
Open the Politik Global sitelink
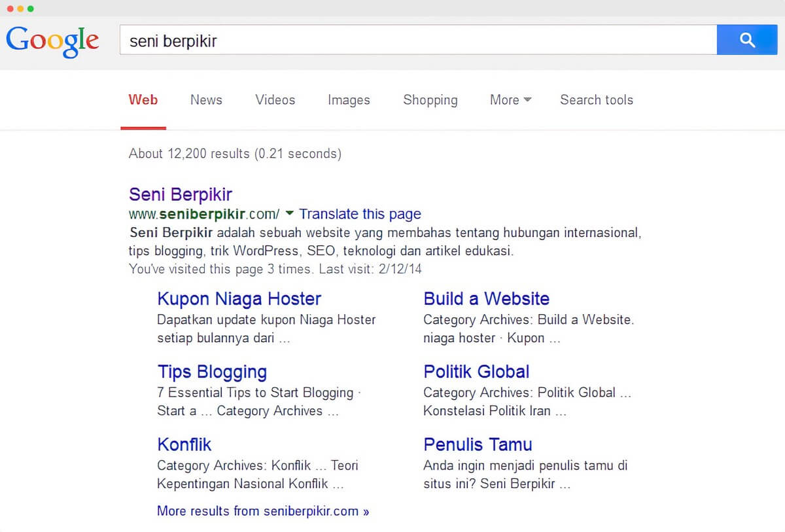(476, 372)
